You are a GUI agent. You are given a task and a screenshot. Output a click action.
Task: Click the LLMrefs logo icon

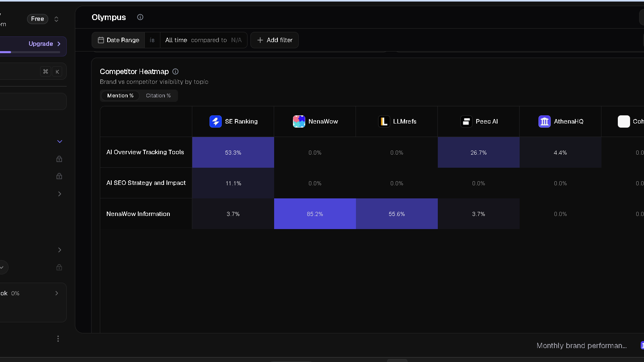tap(384, 121)
